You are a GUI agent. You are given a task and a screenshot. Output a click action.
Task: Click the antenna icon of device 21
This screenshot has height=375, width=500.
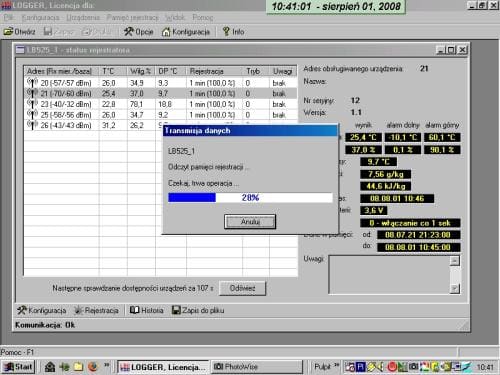pyautogui.click(x=32, y=93)
